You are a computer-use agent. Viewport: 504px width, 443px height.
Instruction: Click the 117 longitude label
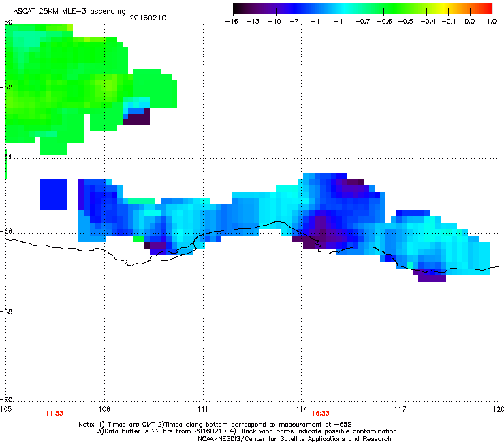point(400,409)
